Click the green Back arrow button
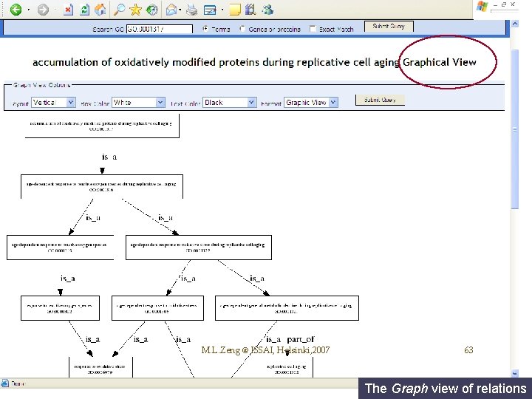This screenshot has width=532, height=399. coord(16,10)
